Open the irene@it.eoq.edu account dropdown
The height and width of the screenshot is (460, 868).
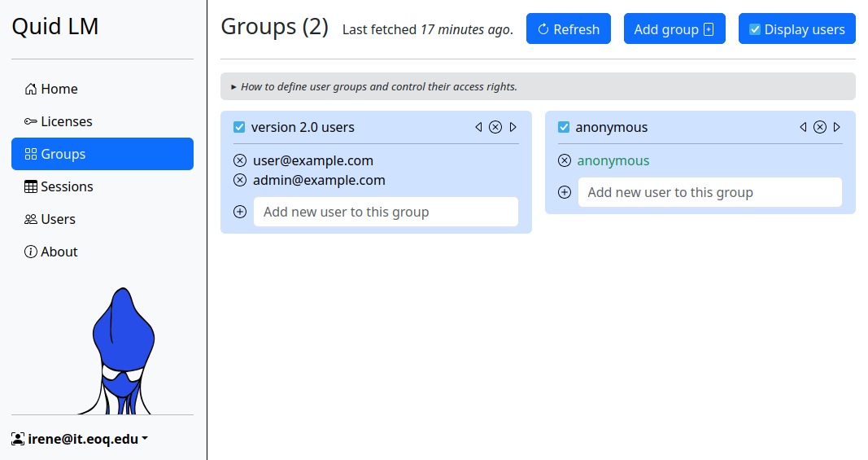[x=80, y=439]
